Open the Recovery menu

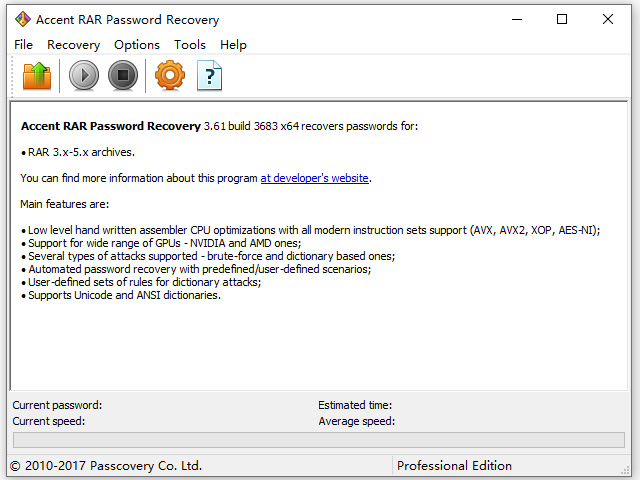(x=73, y=44)
